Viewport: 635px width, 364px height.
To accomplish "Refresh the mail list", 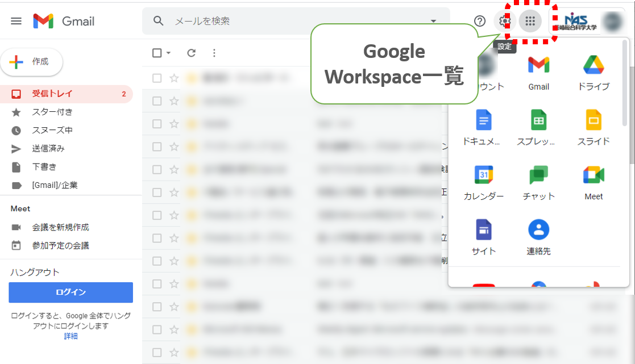I will pos(191,53).
